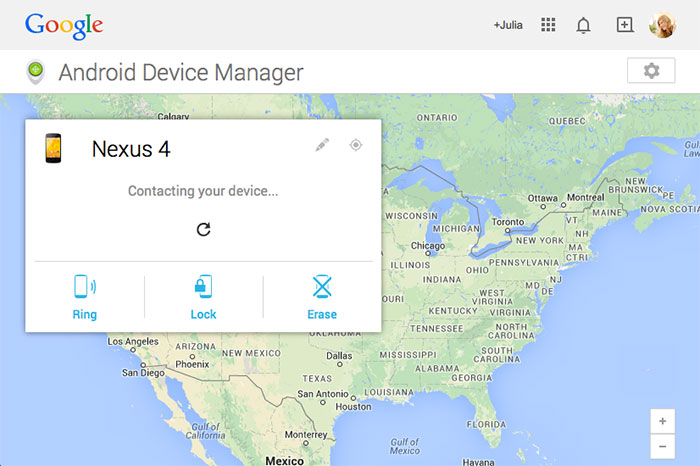
Task: Ring the Nexus 4 device
Action: [x=85, y=297]
